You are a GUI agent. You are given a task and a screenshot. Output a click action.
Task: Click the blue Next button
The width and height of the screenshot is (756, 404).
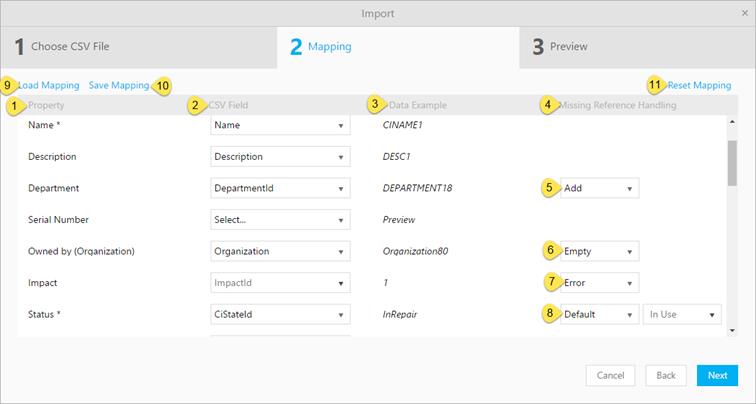(717, 375)
